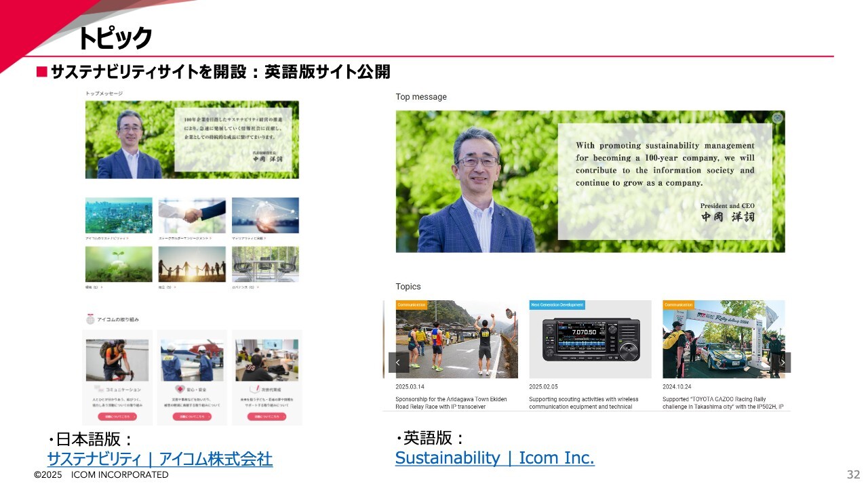Click the red button under コミュニケーション card
868x488 pixels.
coord(117,417)
